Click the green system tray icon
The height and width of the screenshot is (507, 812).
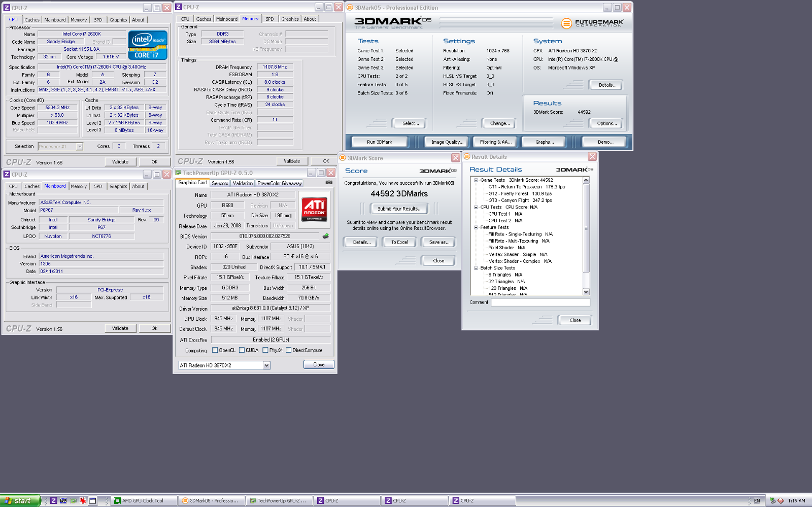coord(772,500)
